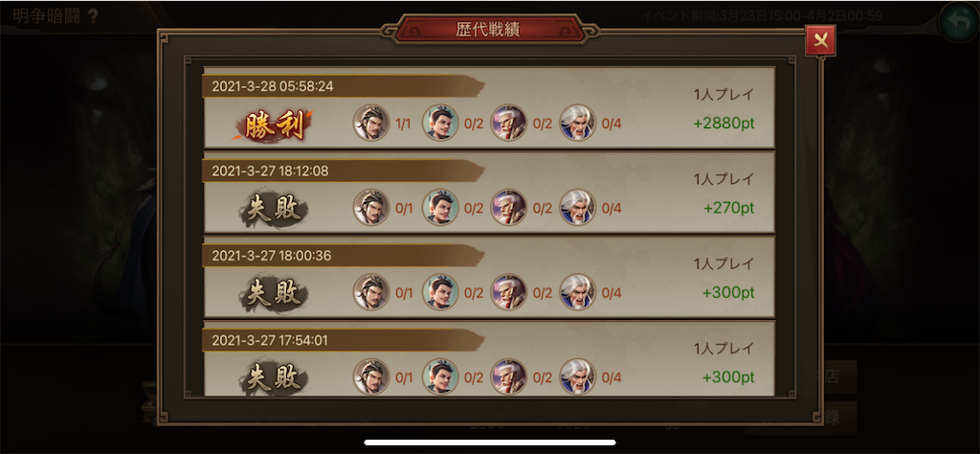Tap the +2880pt reward text
The image size is (980, 454).
[724, 124]
